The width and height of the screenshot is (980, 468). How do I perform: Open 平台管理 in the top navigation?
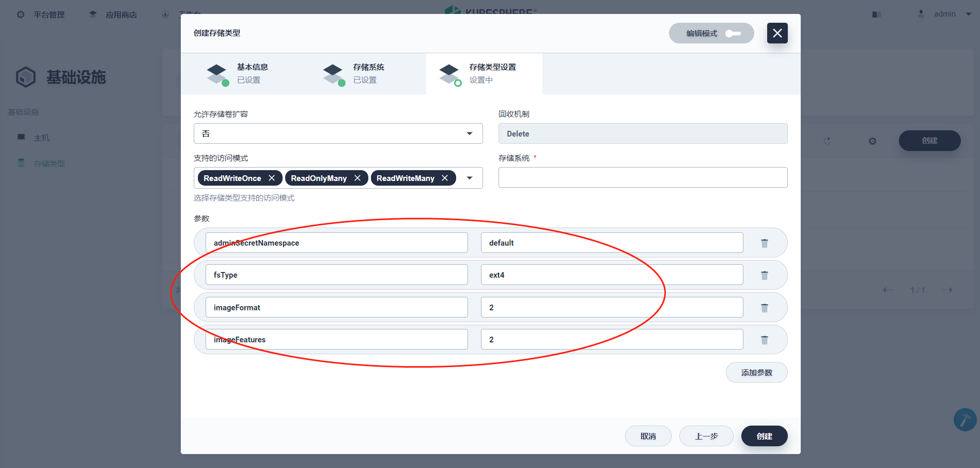[x=49, y=14]
